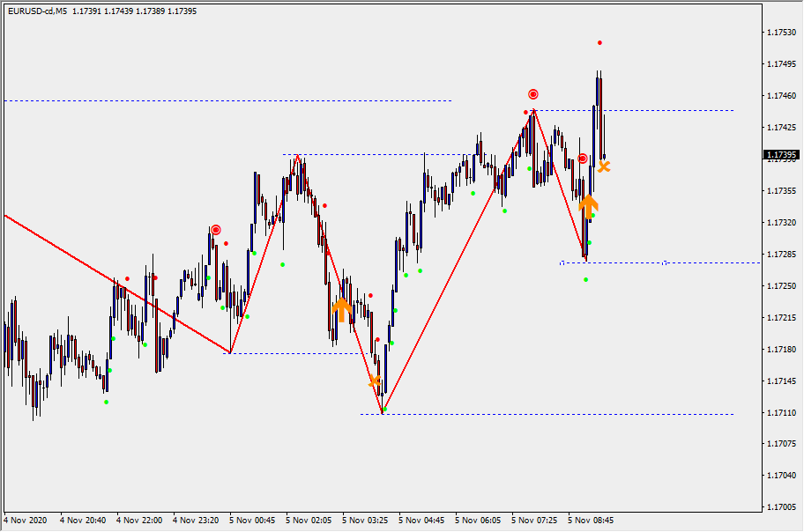Viewport: 804px width, 532px height.
Task: Select the uppermost blue dashed horizontal line
Action: [x=227, y=100]
